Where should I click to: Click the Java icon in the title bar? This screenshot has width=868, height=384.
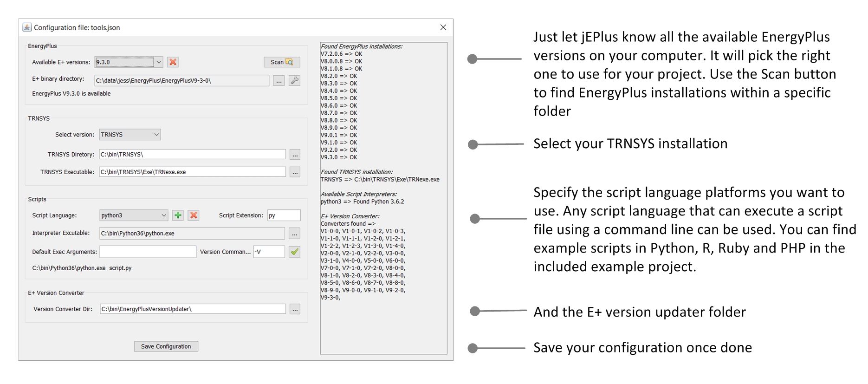pos(27,27)
